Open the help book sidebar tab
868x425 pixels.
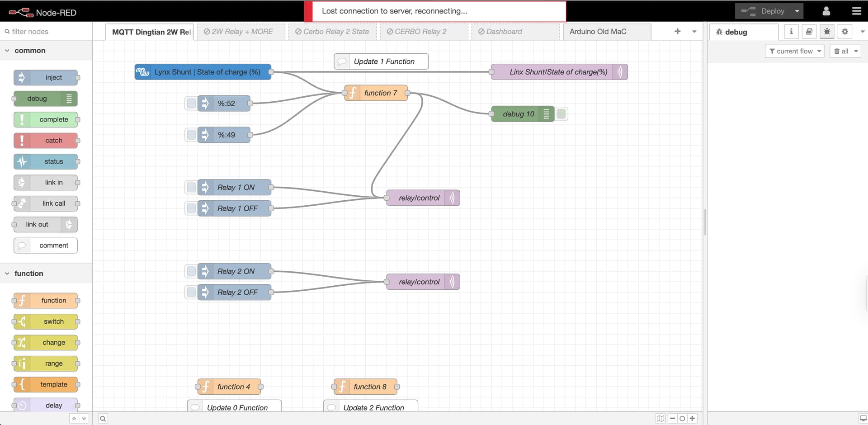[809, 32]
